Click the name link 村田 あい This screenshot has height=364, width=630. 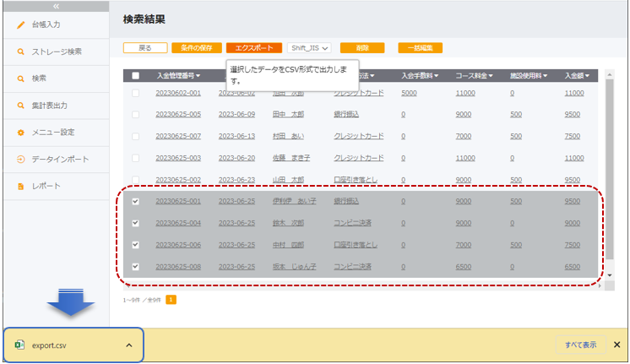(288, 136)
